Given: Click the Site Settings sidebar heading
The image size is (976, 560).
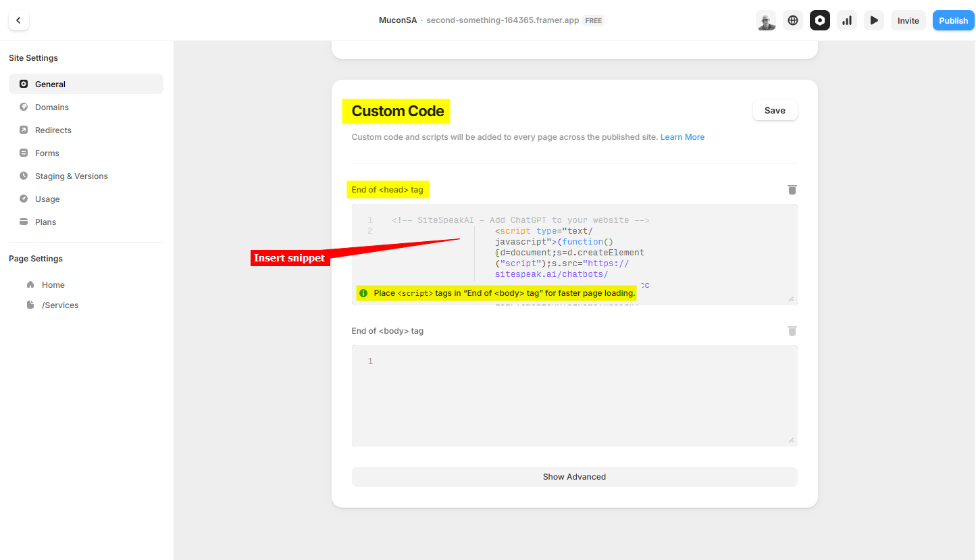Looking at the screenshot, I should click(x=33, y=58).
